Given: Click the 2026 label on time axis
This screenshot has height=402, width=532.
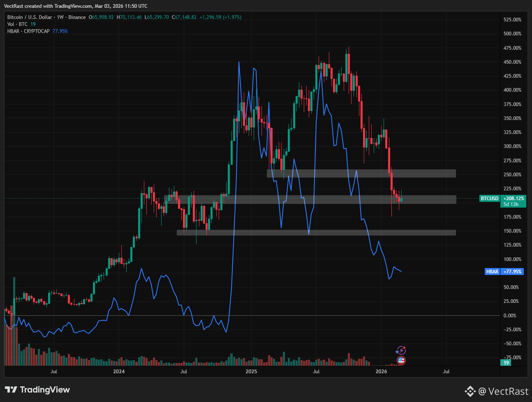Looking at the screenshot, I should tap(382, 372).
